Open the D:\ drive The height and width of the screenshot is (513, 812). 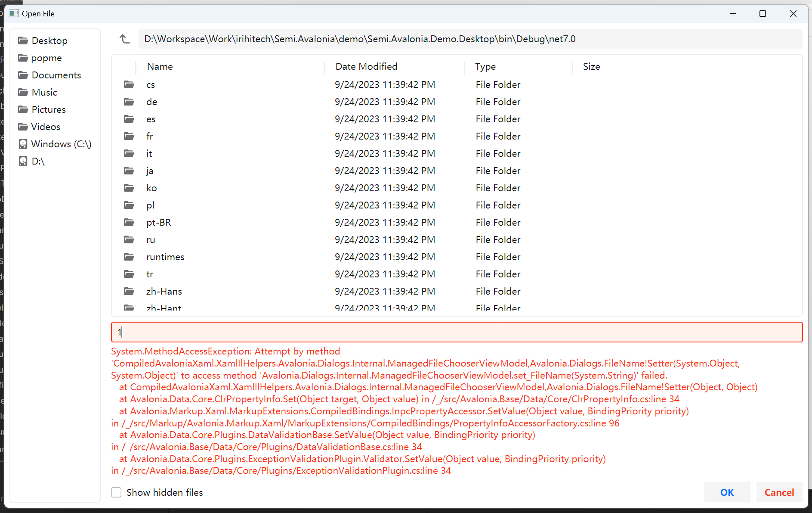pyautogui.click(x=38, y=161)
